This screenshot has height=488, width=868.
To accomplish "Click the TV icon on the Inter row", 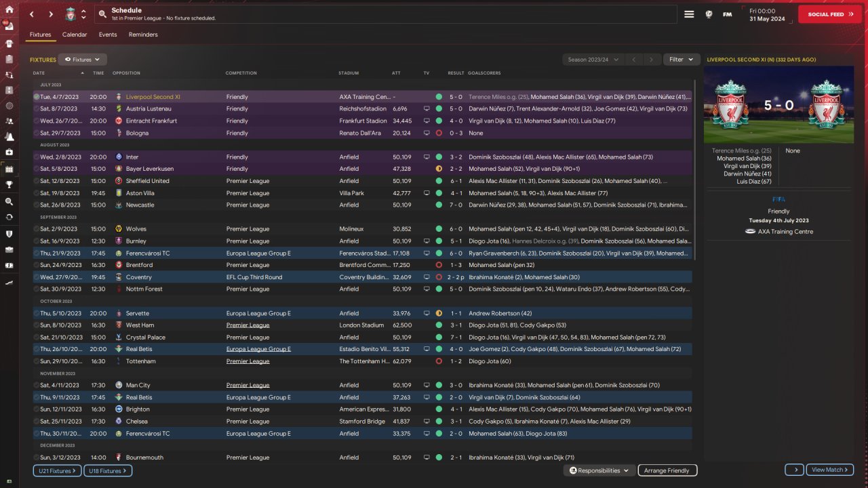I will pyautogui.click(x=427, y=157).
